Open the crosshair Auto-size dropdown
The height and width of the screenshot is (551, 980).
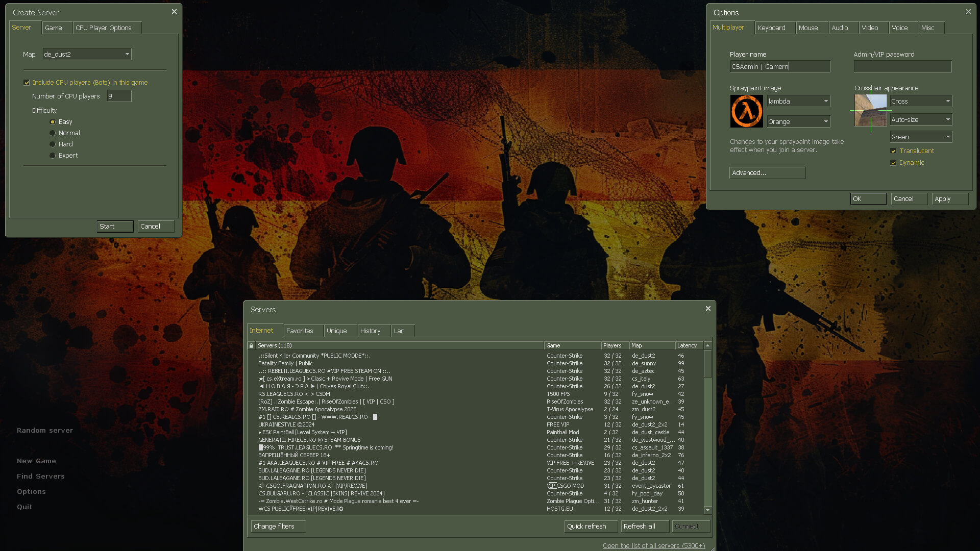921,119
